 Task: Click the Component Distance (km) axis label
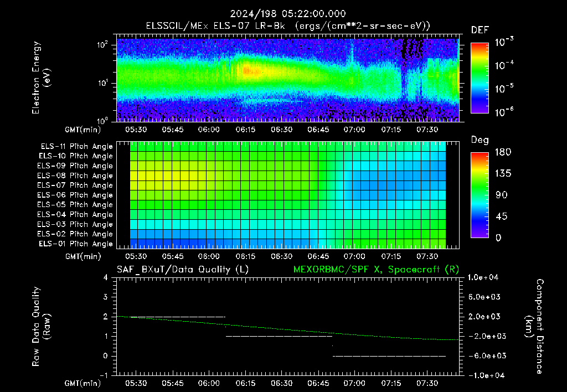tap(534, 327)
